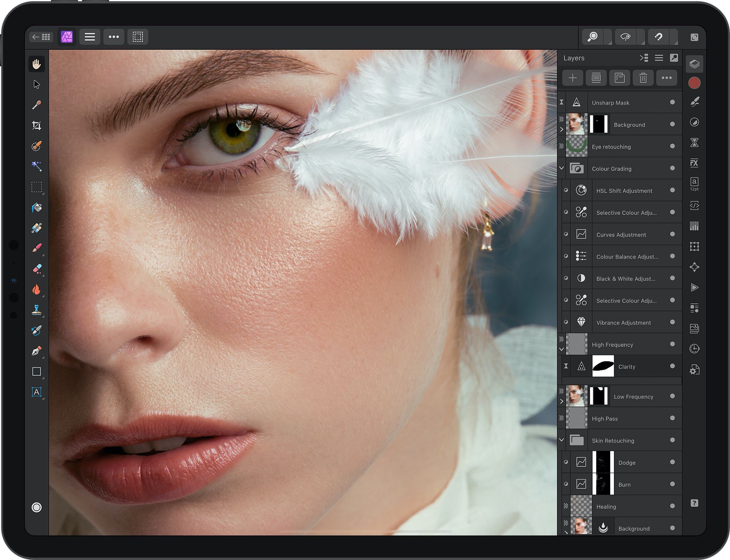Select the Paint Brush tool
Image resolution: width=730 pixels, height=560 pixels.
coord(36,248)
